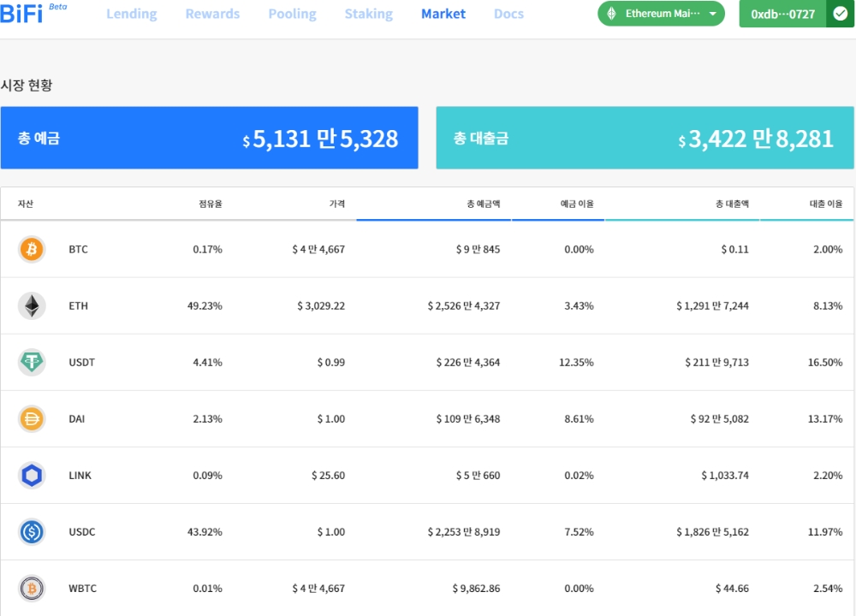The height and width of the screenshot is (616, 856).
Task: Click the 총 대출금 summary card
Action: click(645, 138)
